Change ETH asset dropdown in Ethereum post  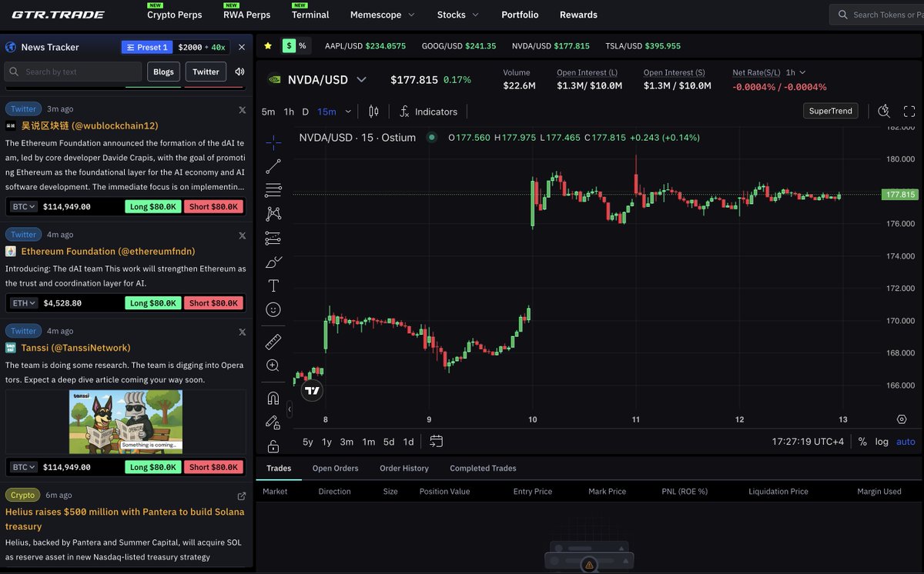click(x=23, y=303)
